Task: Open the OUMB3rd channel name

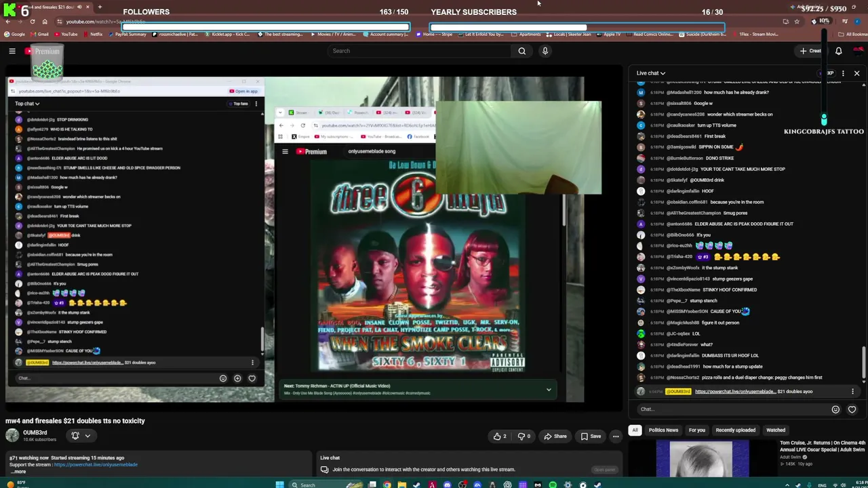Action: point(35,432)
